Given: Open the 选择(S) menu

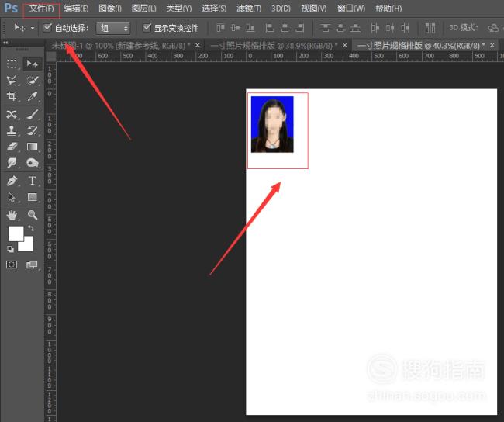Looking at the screenshot, I should point(214,9).
